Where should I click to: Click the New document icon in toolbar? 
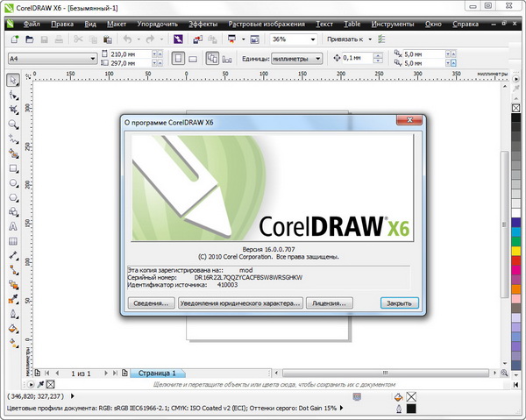coord(15,39)
